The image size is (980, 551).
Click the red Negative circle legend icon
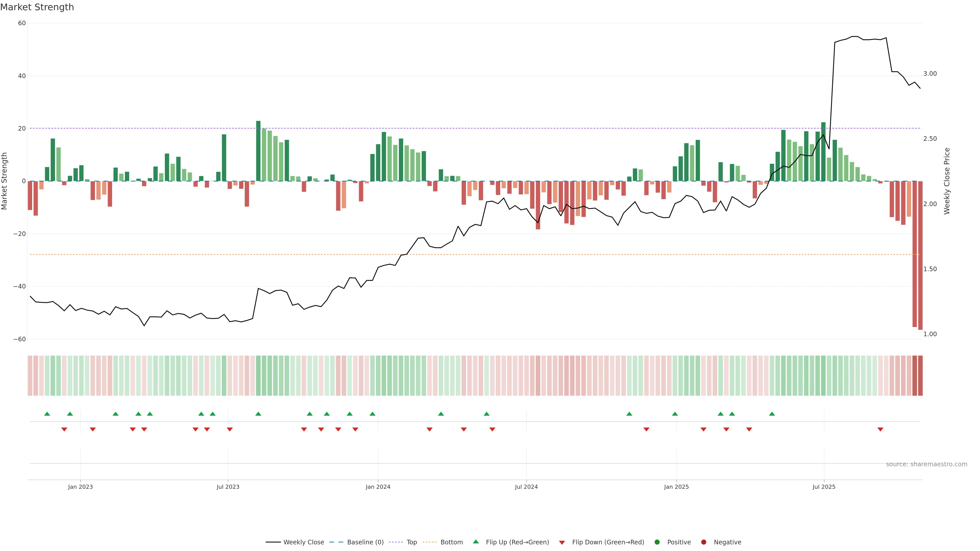pyautogui.click(x=703, y=542)
